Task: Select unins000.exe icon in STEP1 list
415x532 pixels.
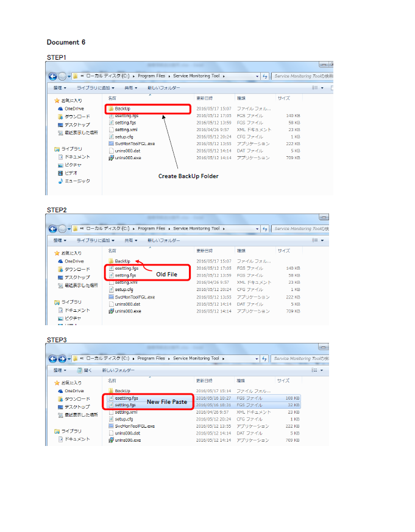Action: coord(111,158)
